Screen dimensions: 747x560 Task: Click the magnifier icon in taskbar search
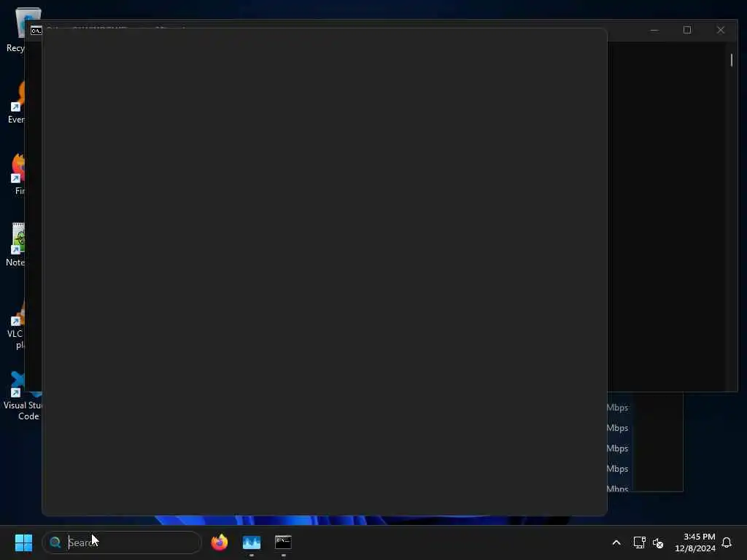pyautogui.click(x=55, y=542)
